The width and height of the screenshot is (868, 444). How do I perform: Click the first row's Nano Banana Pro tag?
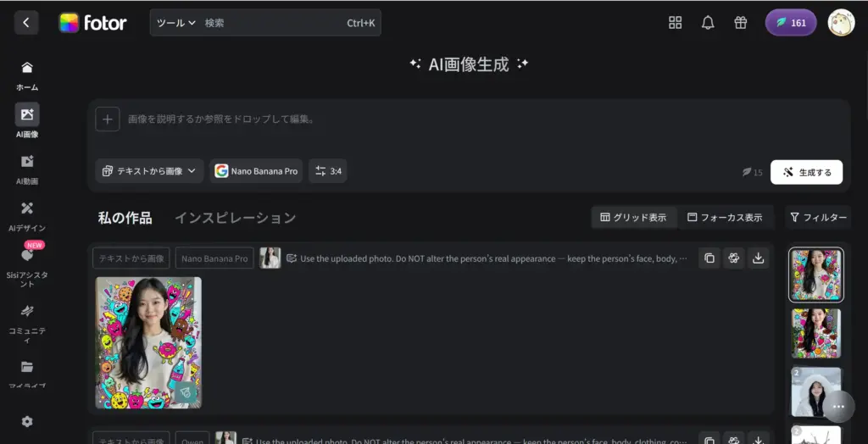click(214, 258)
